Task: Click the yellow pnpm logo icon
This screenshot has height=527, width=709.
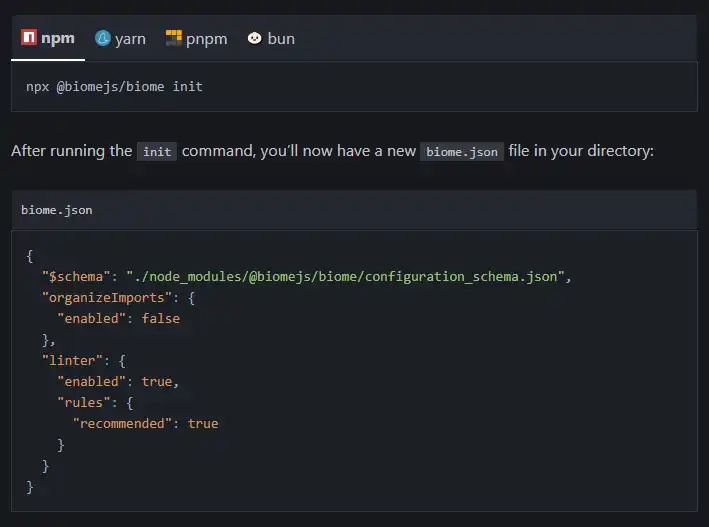Action: pos(174,38)
